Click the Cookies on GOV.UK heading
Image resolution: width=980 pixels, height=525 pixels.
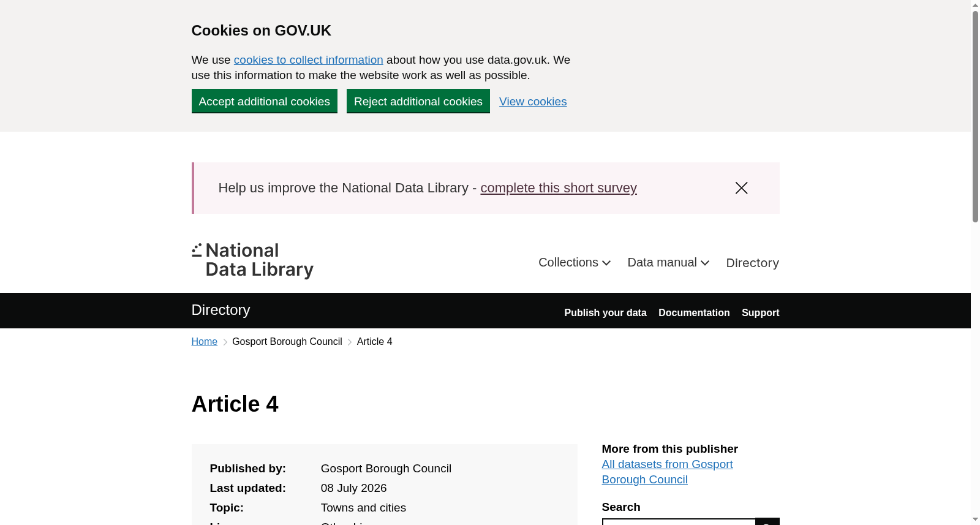click(x=262, y=31)
